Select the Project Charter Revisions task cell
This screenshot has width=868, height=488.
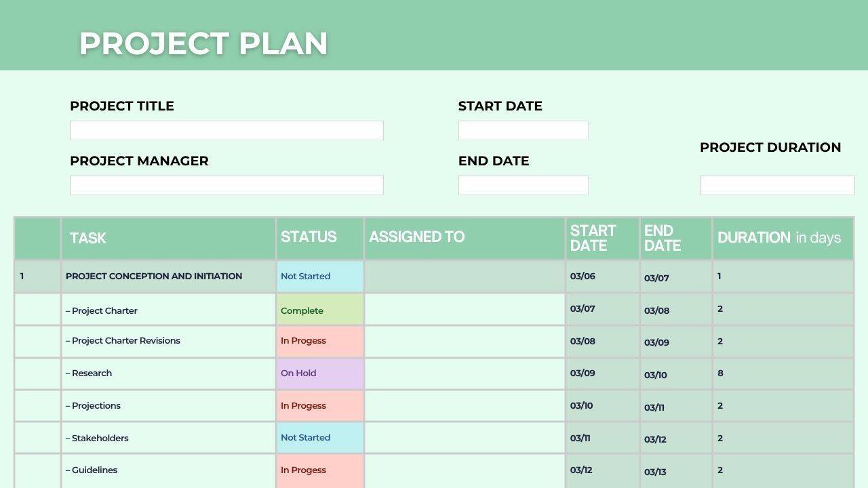pos(168,342)
